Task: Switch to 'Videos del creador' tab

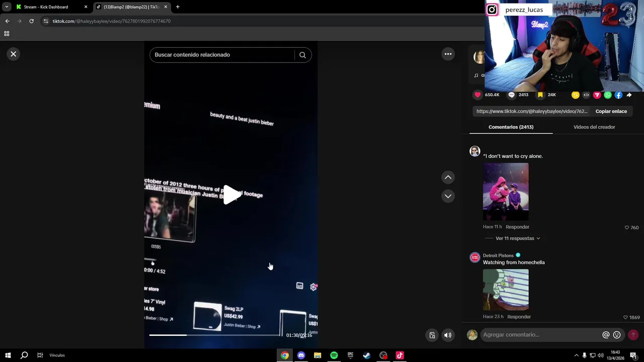Action: point(594,127)
